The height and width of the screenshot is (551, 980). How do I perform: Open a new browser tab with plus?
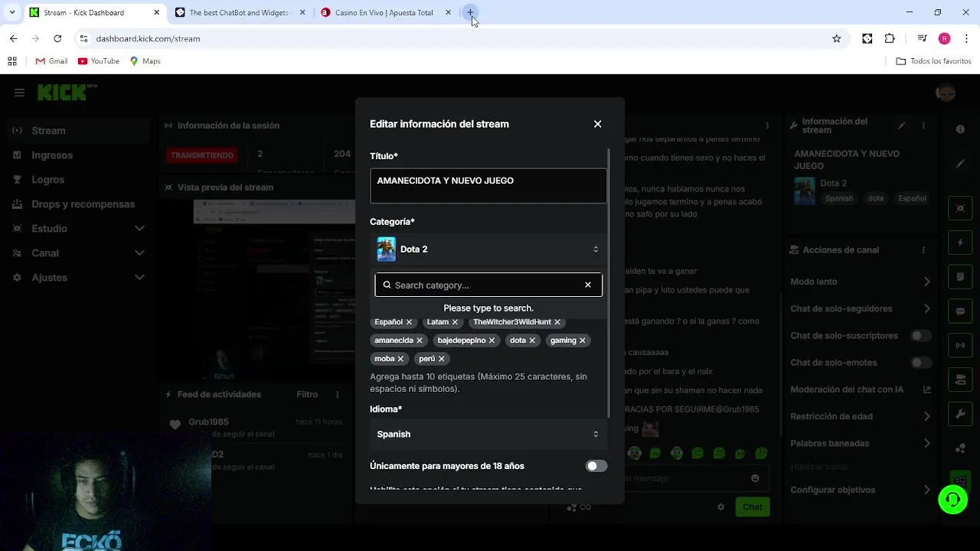[x=470, y=12]
